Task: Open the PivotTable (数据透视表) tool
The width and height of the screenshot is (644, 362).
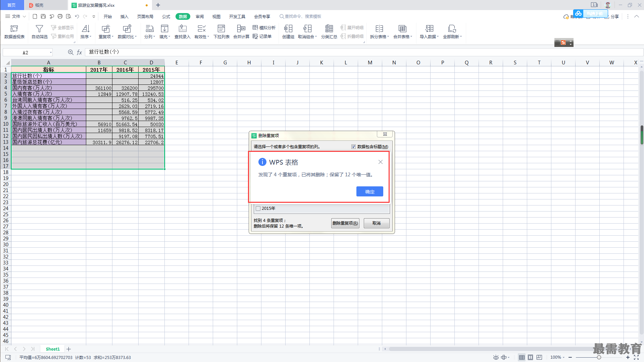Action: tap(14, 32)
